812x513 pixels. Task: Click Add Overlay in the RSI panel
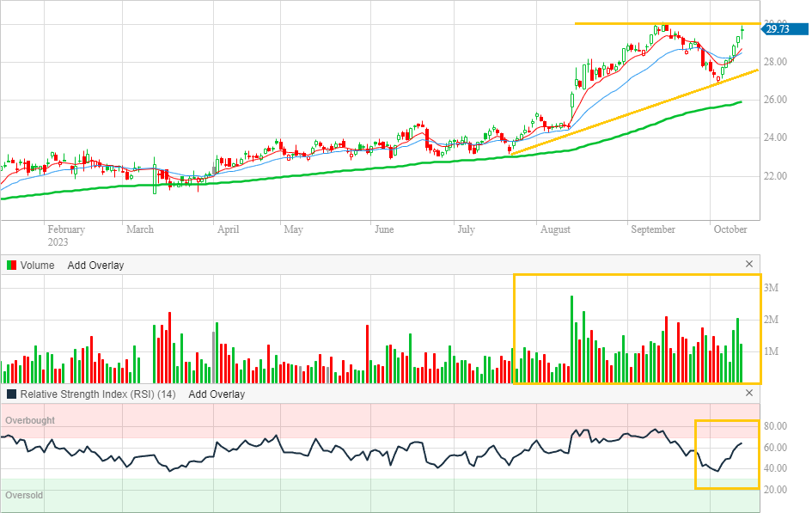pos(217,394)
